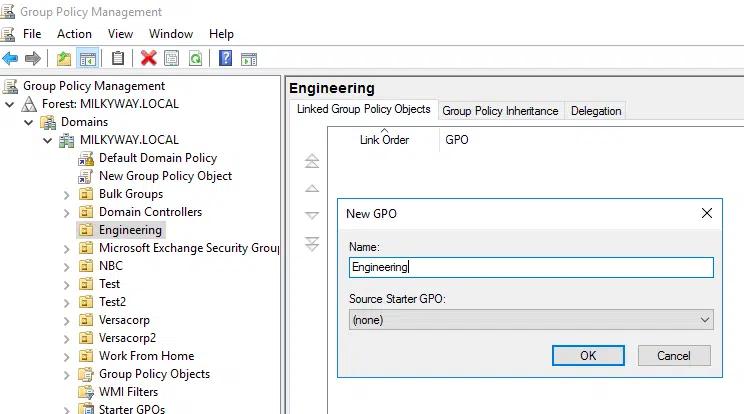Click the MILKYWAY.LOCAL domain icon
The width and height of the screenshot is (744, 414).
(66, 140)
